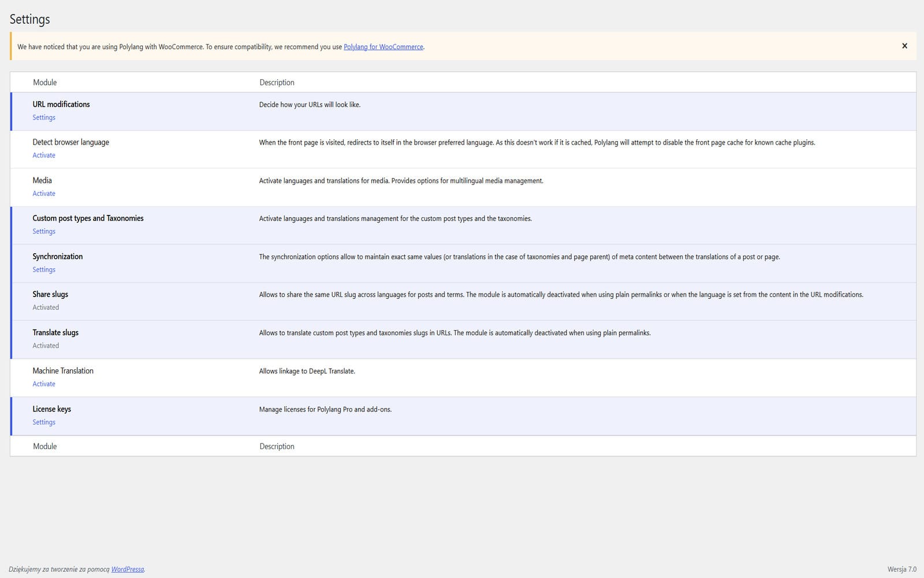Click the Synchronization description text
924x578 pixels.
(520, 257)
